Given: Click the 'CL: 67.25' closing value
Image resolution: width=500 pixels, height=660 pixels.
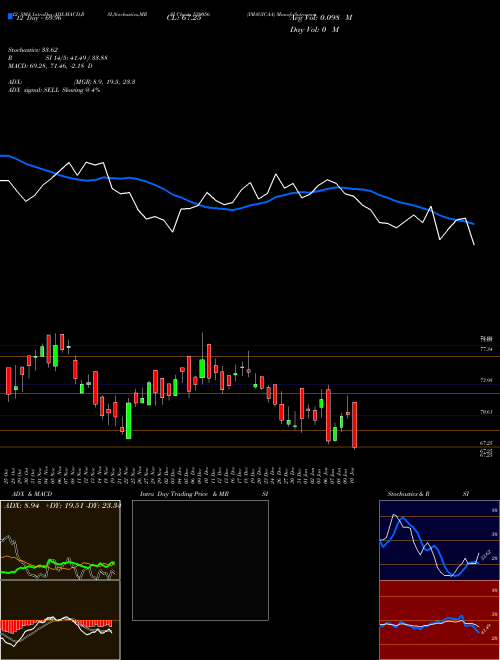Looking at the screenshot, I should point(184,18).
